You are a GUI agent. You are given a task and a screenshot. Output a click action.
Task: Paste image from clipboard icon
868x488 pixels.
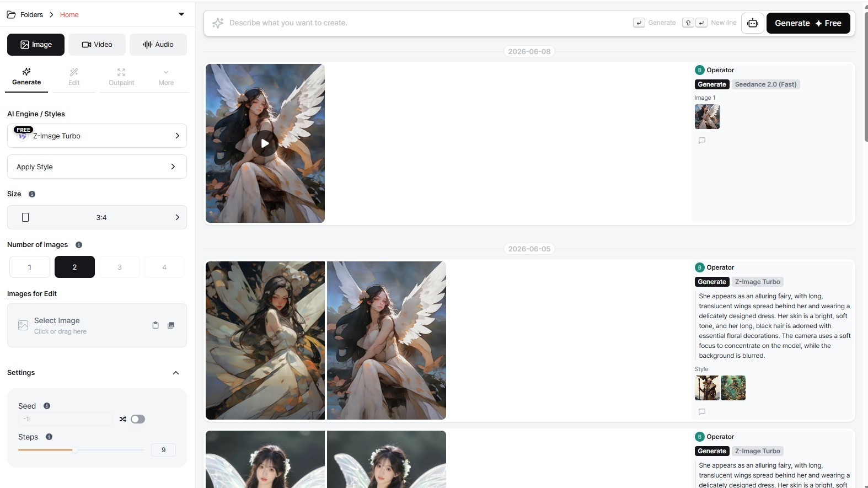point(156,325)
